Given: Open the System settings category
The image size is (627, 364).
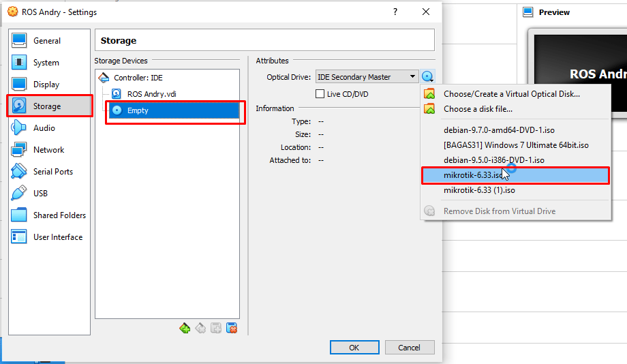Looking at the screenshot, I should (x=46, y=63).
